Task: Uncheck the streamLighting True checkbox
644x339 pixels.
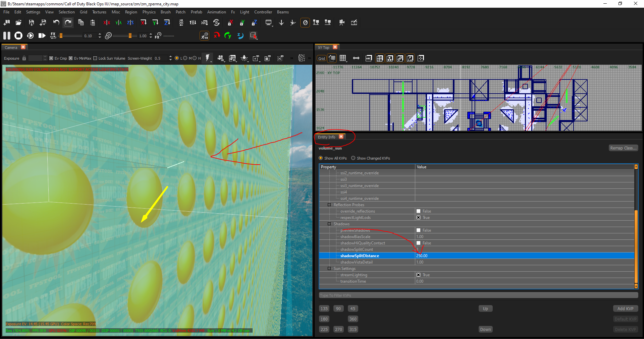Action: click(x=418, y=275)
